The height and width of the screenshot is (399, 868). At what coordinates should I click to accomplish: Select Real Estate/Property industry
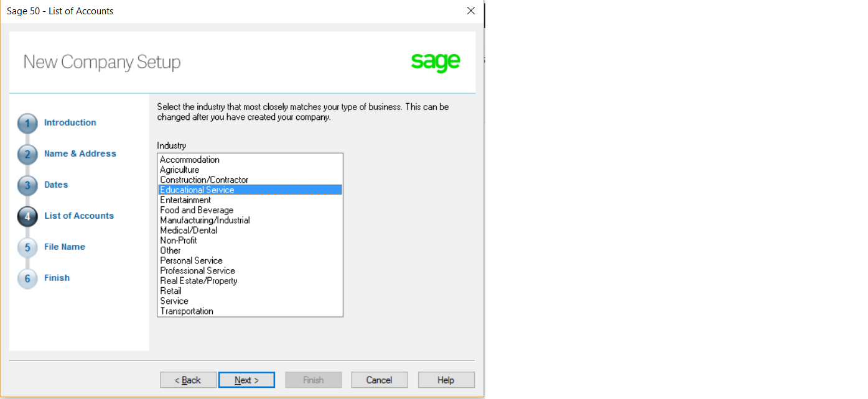click(x=250, y=280)
